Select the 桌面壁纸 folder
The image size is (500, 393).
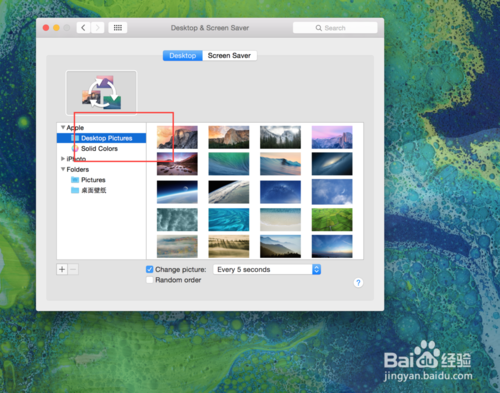point(94,190)
